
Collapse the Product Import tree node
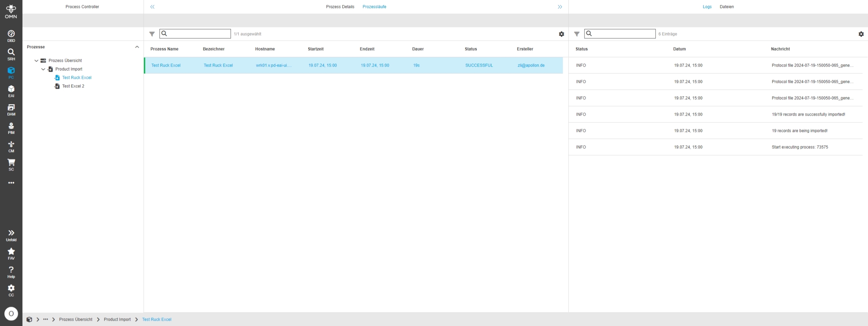(x=43, y=69)
